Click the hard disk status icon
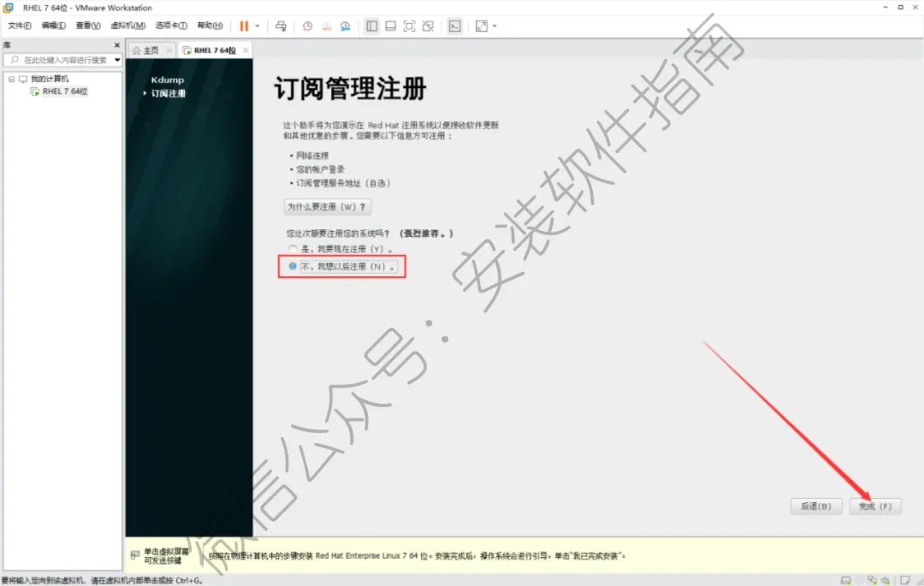This screenshot has height=586, width=924. 845,581
